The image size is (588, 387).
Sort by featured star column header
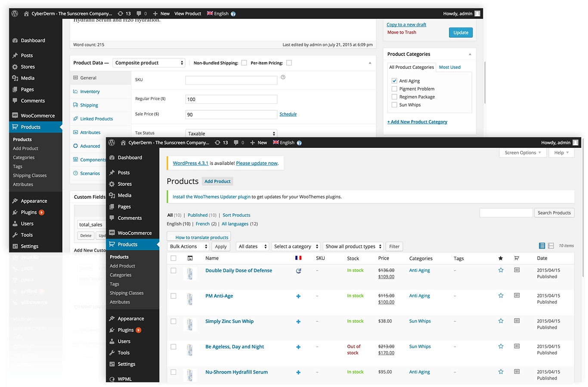pyautogui.click(x=501, y=258)
